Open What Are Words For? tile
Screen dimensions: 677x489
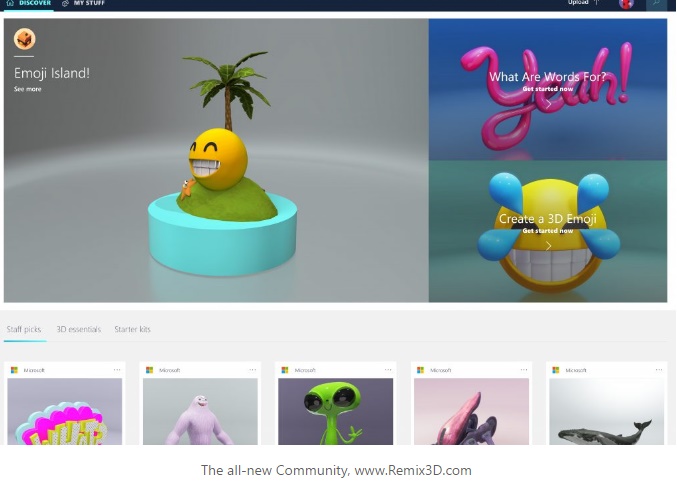(547, 89)
